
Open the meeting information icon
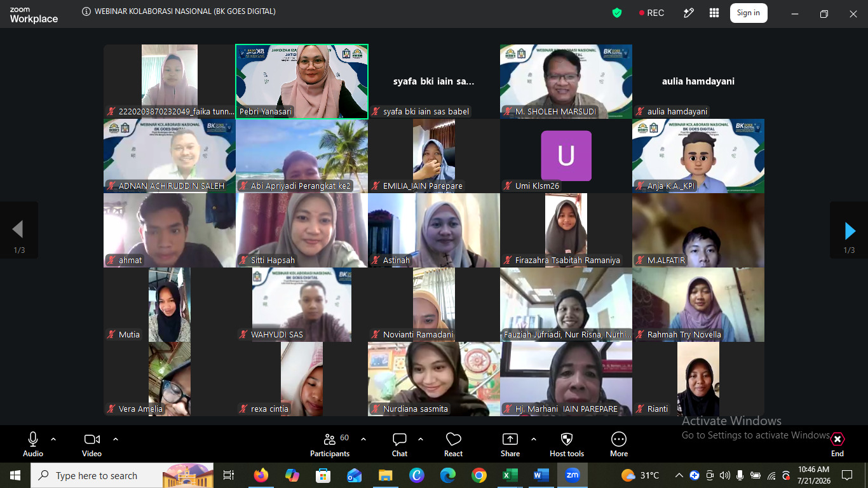[86, 11]
